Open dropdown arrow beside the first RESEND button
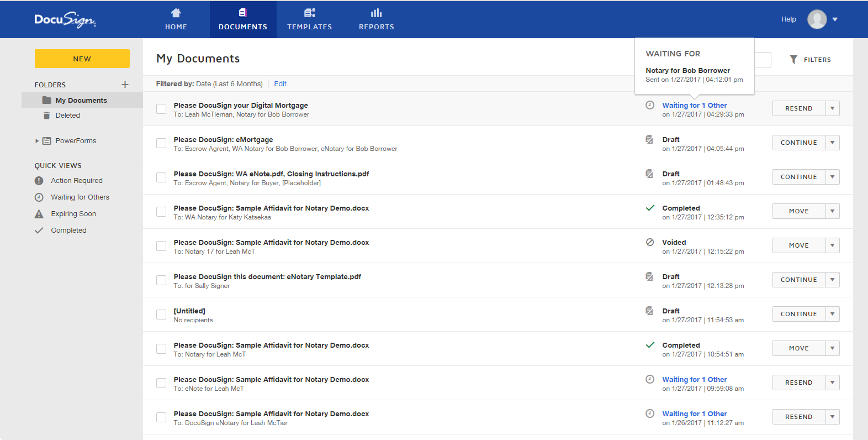The image size is (868, 440). click(832, 108)
